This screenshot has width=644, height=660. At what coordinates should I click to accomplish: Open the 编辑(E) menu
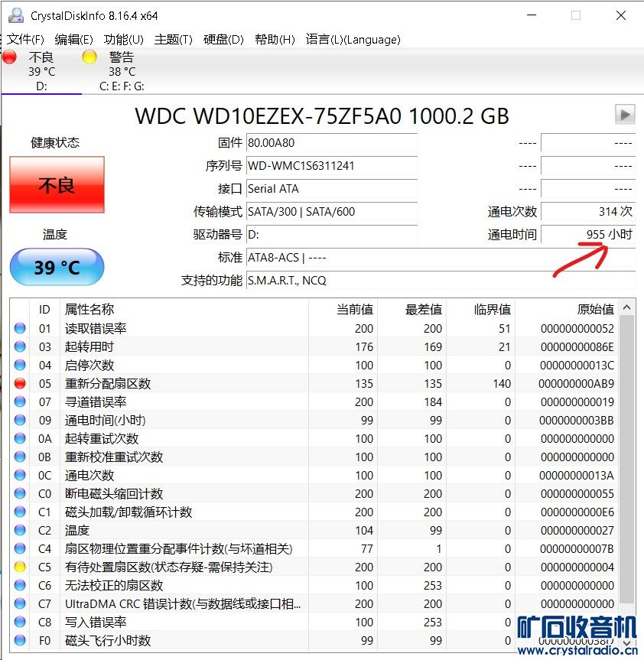73,40
